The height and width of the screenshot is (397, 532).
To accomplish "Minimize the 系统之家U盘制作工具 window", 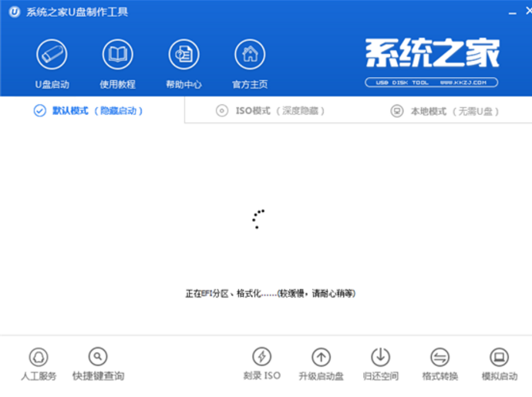I will [x=512, y=13].
